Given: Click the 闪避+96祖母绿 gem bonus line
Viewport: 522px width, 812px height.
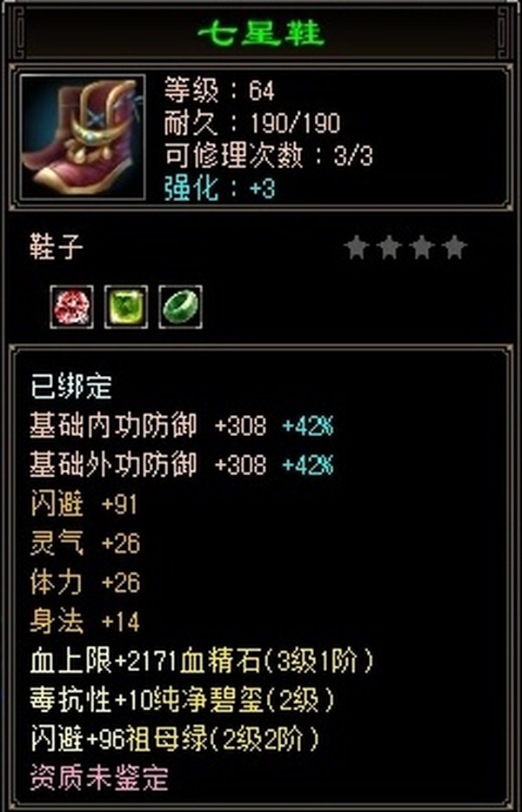Looking at the screenshot, I should [175, 739].
